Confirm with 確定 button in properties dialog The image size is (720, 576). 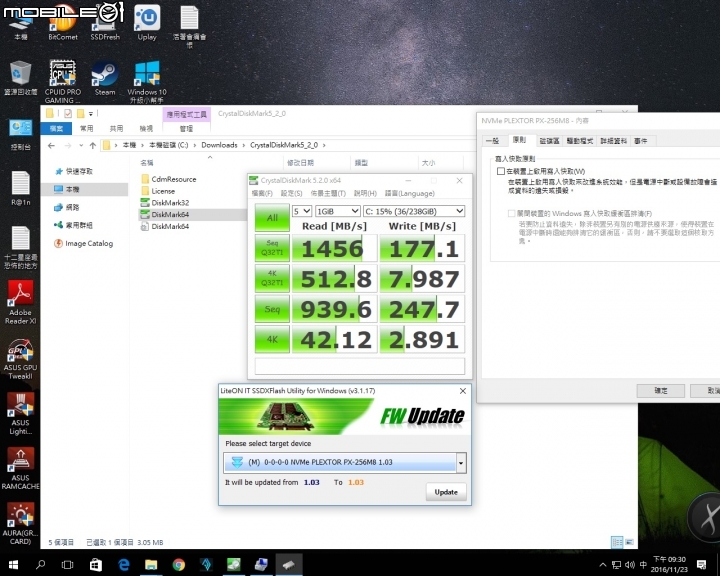(x=660, y=390)
